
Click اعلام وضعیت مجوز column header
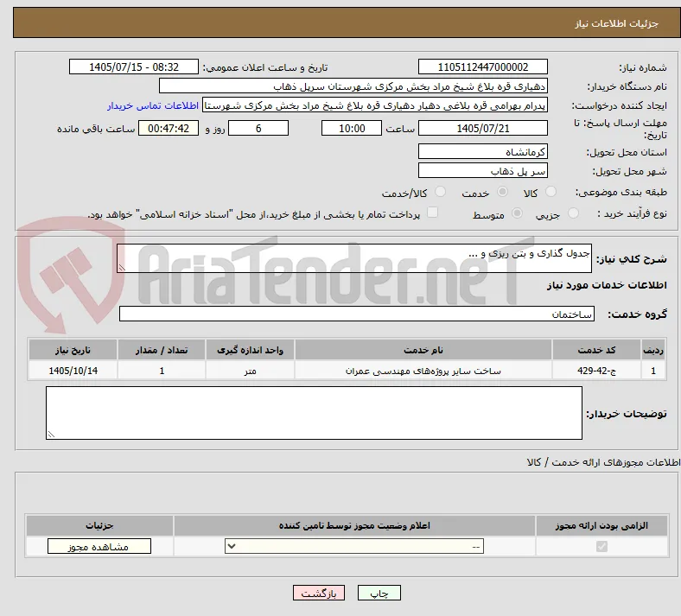click(x=354, y=525)
